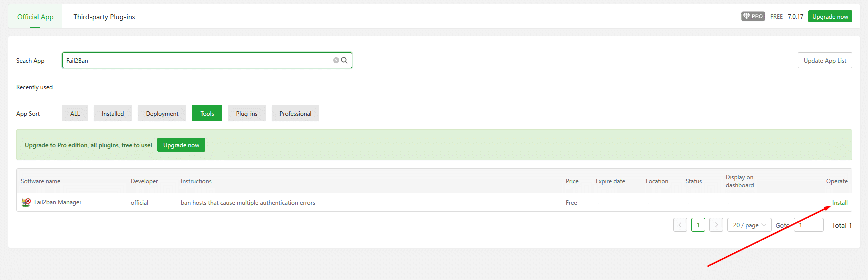Install Fail2ban Manager

(840, 202)
